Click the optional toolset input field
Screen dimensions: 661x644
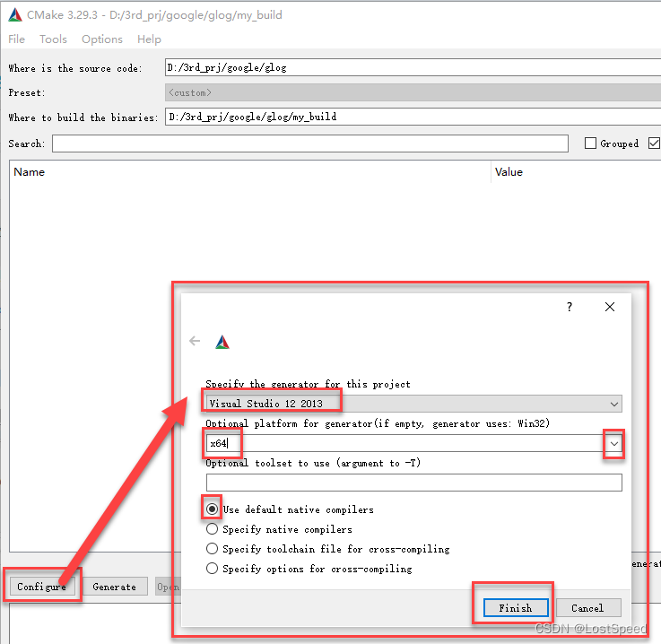click(x=413, y=483)
